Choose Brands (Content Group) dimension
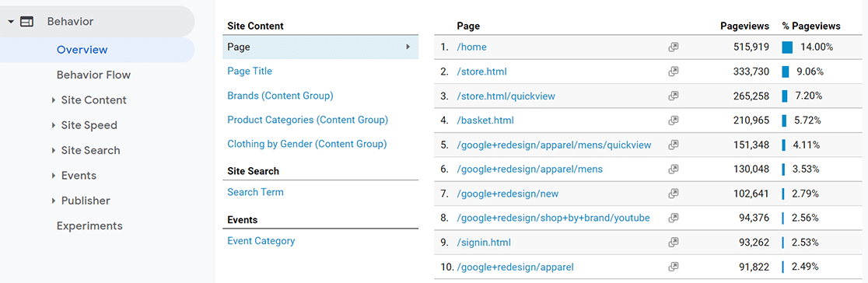 280,96
